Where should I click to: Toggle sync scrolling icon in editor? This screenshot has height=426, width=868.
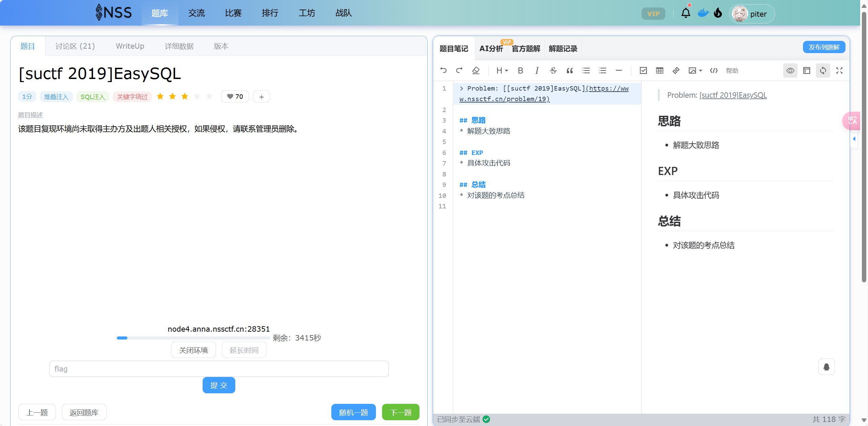[823, 70]
